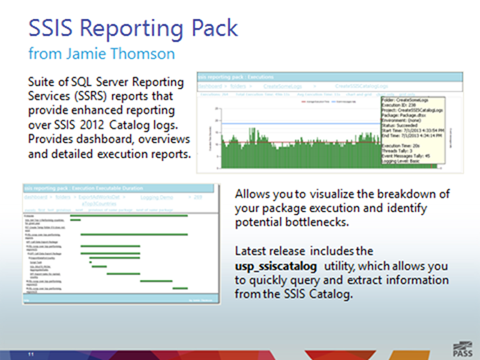Select the slide number 11 label
480x360 pixels.
point(31,354)
